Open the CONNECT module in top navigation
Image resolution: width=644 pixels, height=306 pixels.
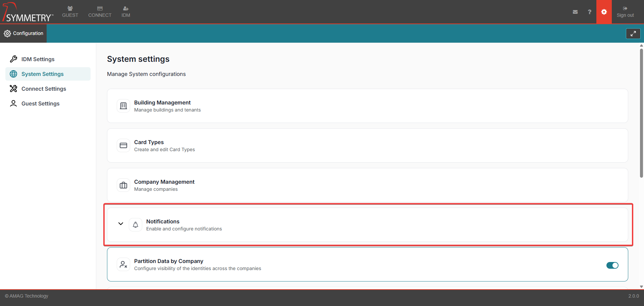pyautogui.click(x=100, y=12)
